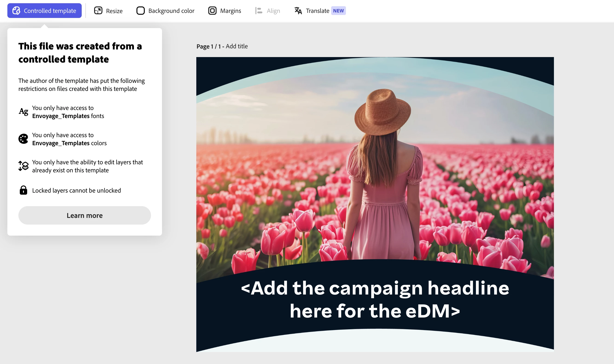Image resolution: width=614 pixels, height=364 pixels.
Task: Click the Controlled template palette icon
Action: tap(16, 11)
